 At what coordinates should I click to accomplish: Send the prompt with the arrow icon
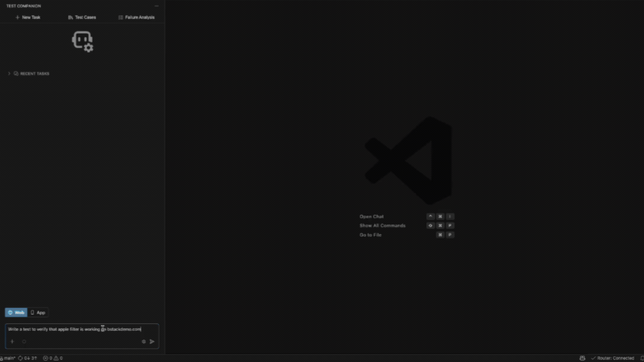click(152, 341)
